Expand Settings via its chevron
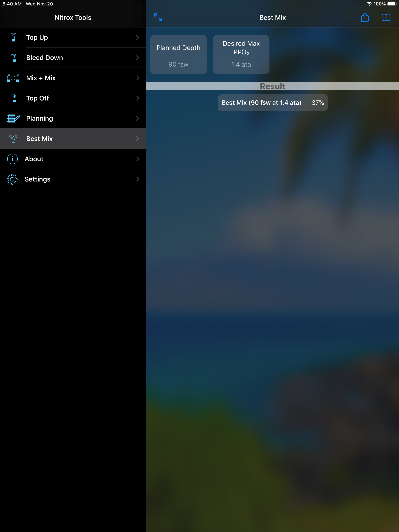 click(138, 179)
